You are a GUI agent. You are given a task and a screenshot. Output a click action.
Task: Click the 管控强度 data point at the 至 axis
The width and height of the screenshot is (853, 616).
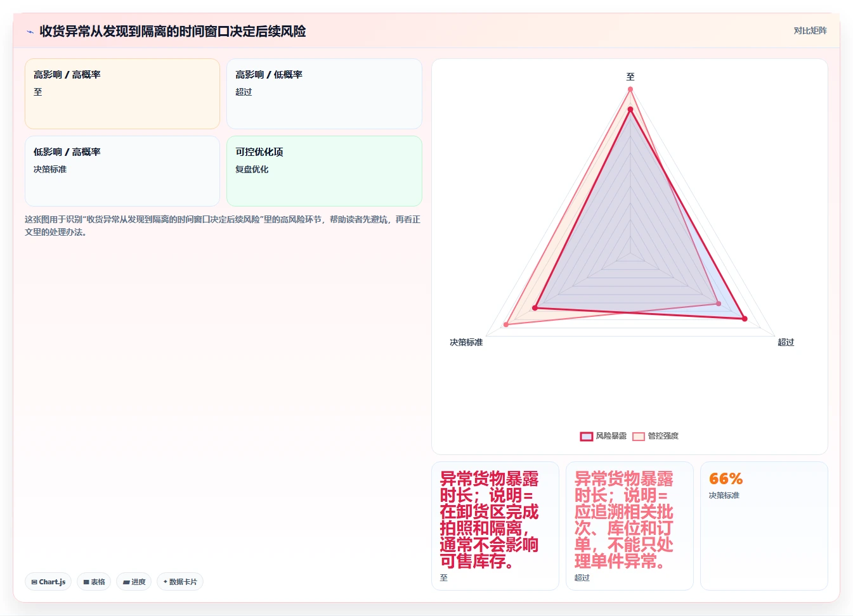[x=630, y=89]
